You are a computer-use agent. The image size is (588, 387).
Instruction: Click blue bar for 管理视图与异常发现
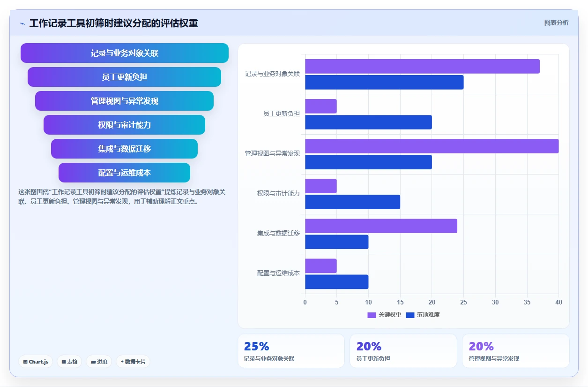coord(368,162)
